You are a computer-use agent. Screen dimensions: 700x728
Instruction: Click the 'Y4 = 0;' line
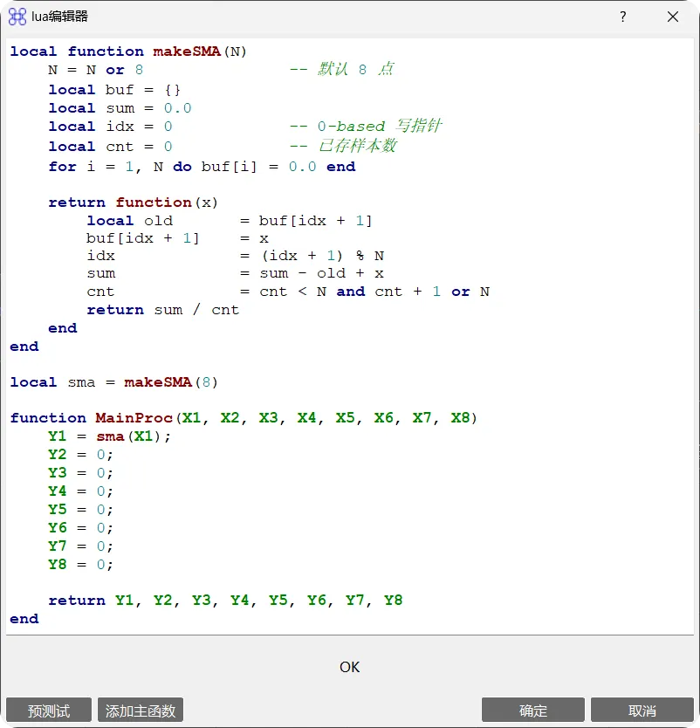click(x=80, y=491)
